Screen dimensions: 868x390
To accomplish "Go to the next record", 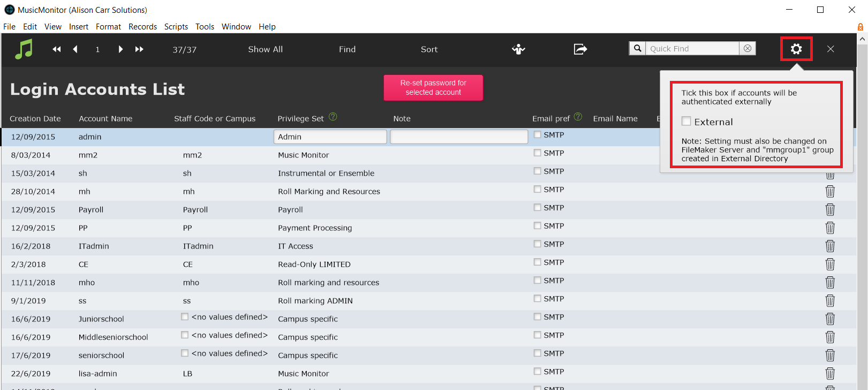I will point(120,49).
